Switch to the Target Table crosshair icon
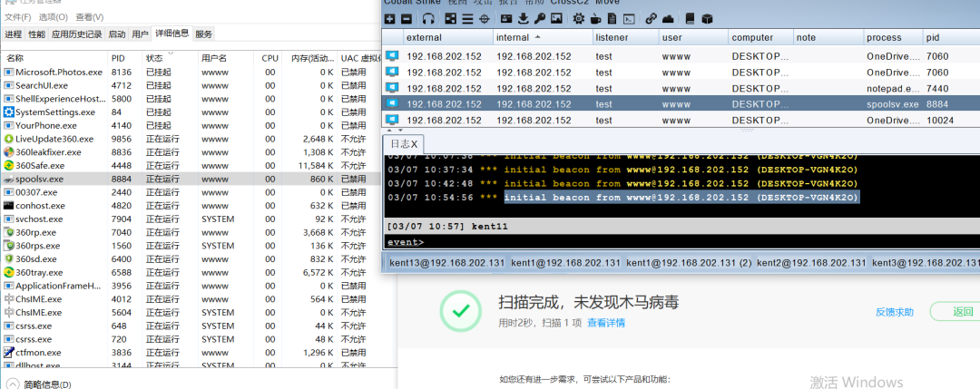This screenshot has width=980, height=389. click(485, 19)
